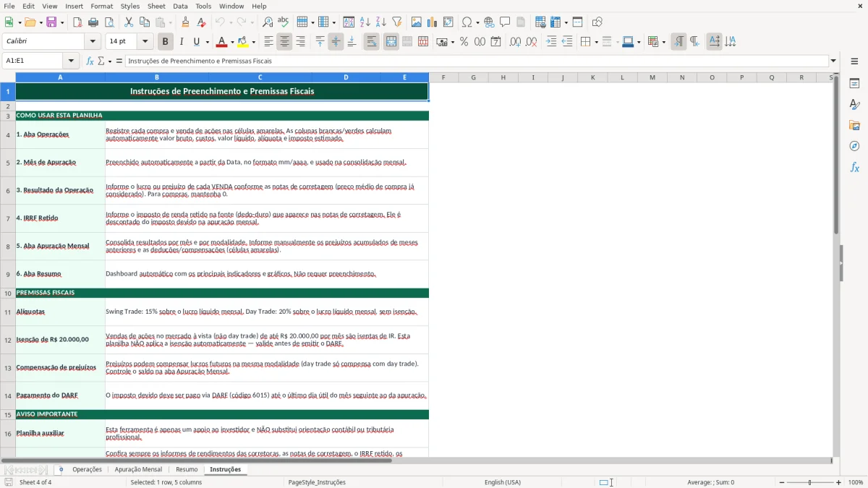Insert a comment
868x488 pixels.
point(505,22)
